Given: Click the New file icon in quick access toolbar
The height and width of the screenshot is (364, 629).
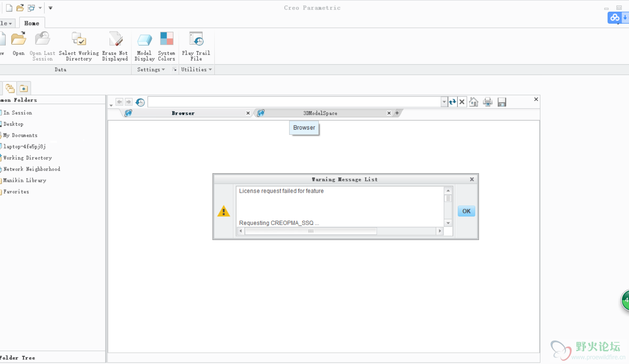Looking at the screenshot, I should tap(9, 8).
